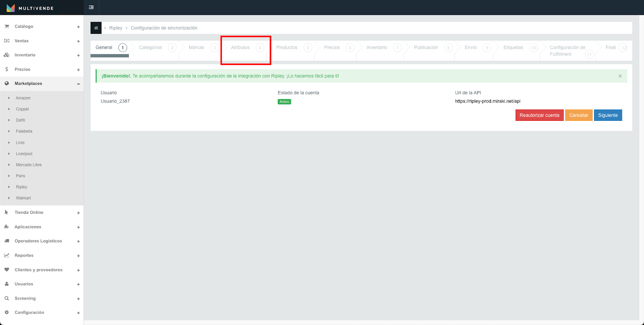Click the blue Siguiente button
Image resolution: width=644 pixels, height=325 pixels.
(608, 115)
